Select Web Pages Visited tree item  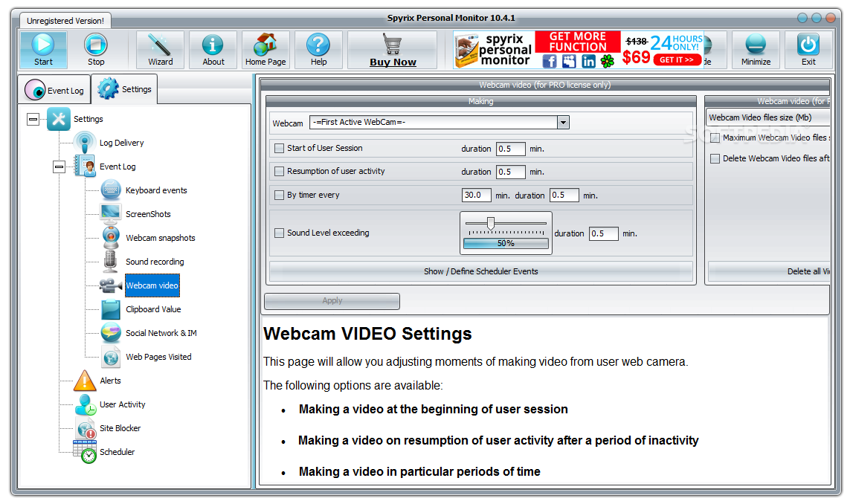point(158,357)
